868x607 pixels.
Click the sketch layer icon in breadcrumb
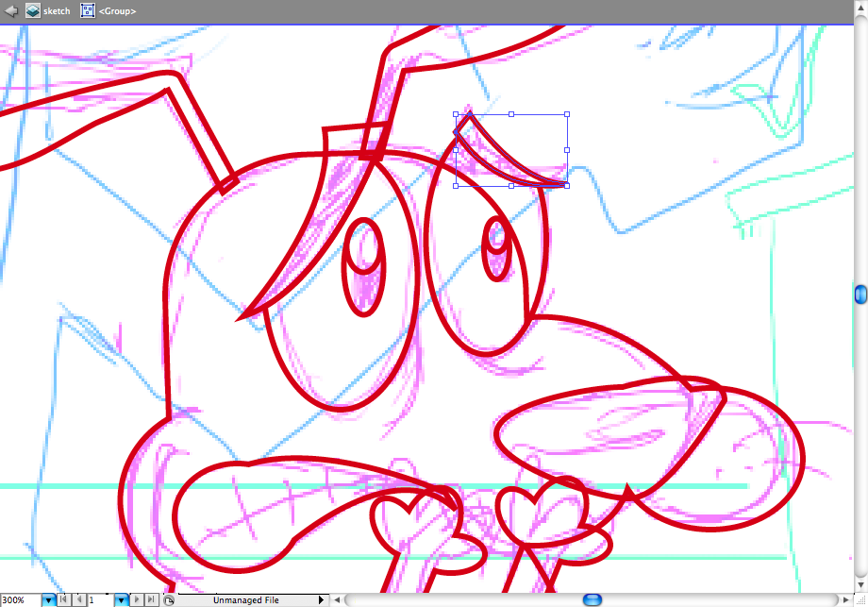[x=33, y=11]
